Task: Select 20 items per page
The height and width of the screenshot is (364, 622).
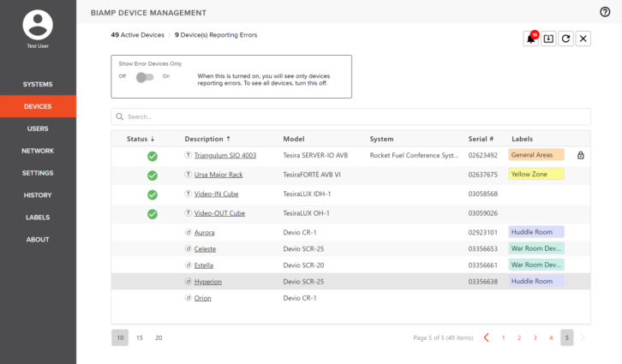Action: pyautogui.click(x=158, y=337)
